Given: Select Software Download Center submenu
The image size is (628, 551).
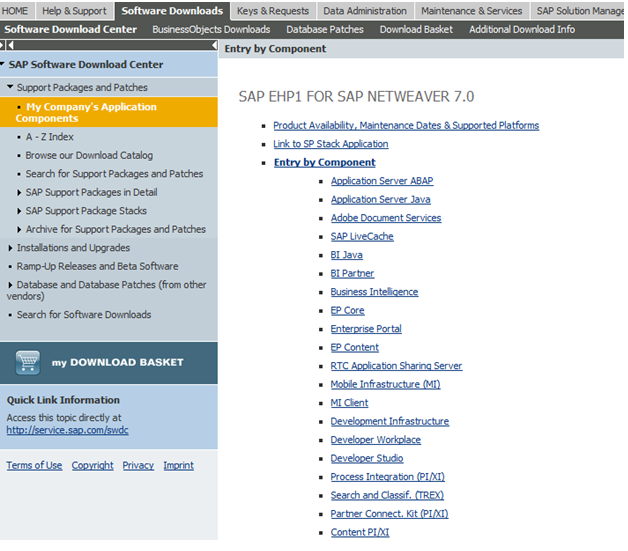Looking at the screenshot, I should [x=70, y=29].
